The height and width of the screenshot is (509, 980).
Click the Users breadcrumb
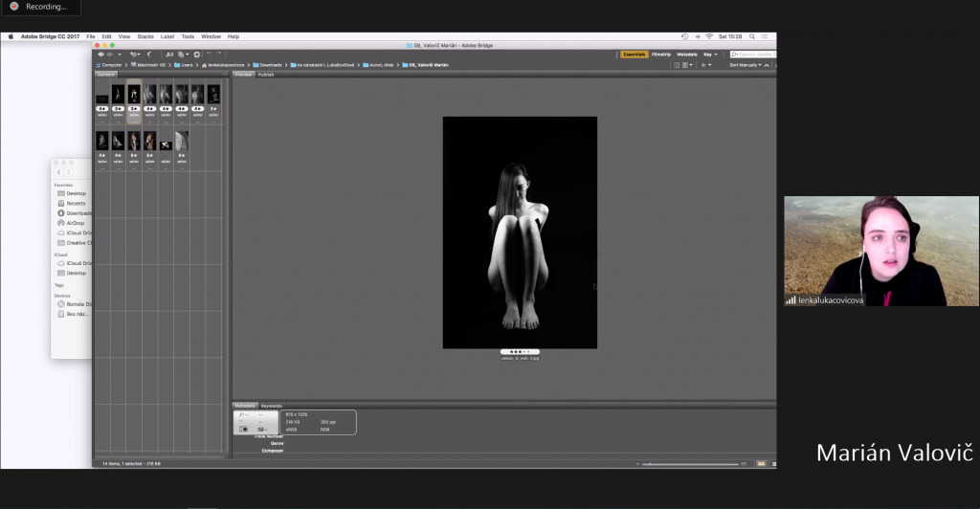tap(183, 65)
